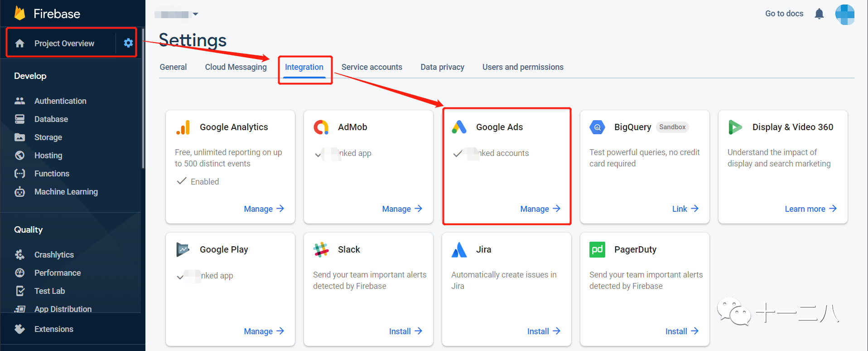
Task: Open Machine Learning in the sidebar
Action: point(66,191)
